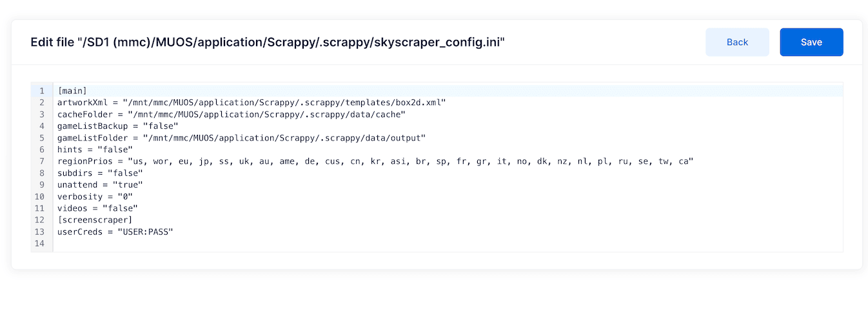Click the gameListFolder path line
The width and height of the screenshot is (868, 312).
coord(242,137)
